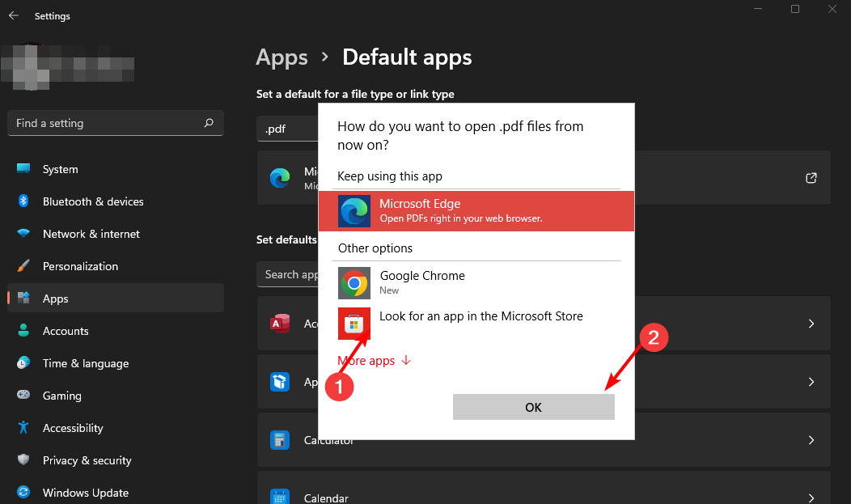This screenshot has height=504, width=851.
Task: Expand the first app row chevron (Access)
Action: coord(811,324)
